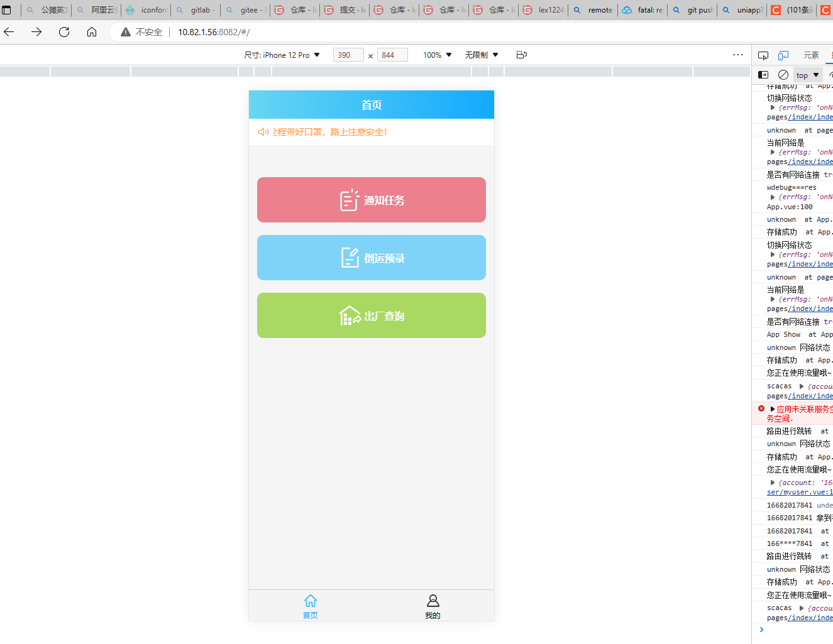Click the scrolling safety notice text
Viewport: 833px width, 644px height.
331,132
